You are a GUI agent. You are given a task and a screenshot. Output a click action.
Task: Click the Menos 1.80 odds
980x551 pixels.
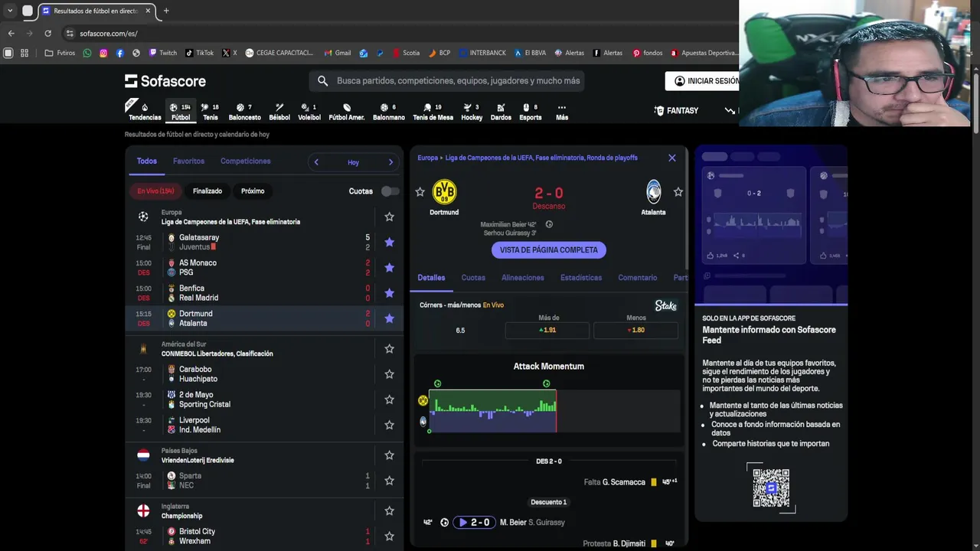click(635, 331)
